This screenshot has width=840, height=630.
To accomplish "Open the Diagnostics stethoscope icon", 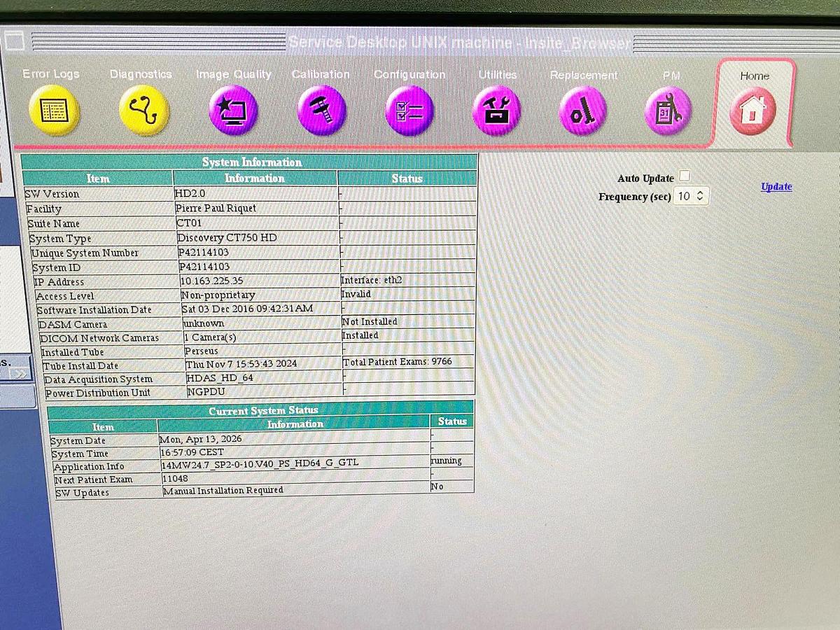I will point(143,111).
